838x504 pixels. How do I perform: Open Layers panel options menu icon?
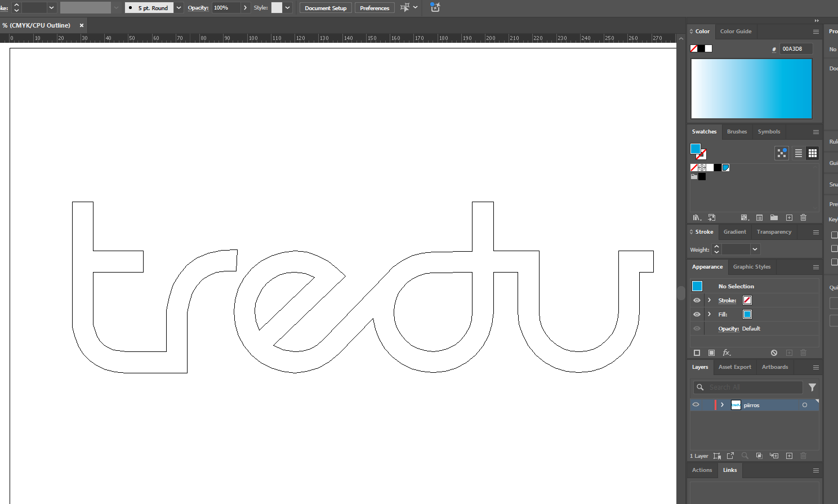(x=816, y=367)
